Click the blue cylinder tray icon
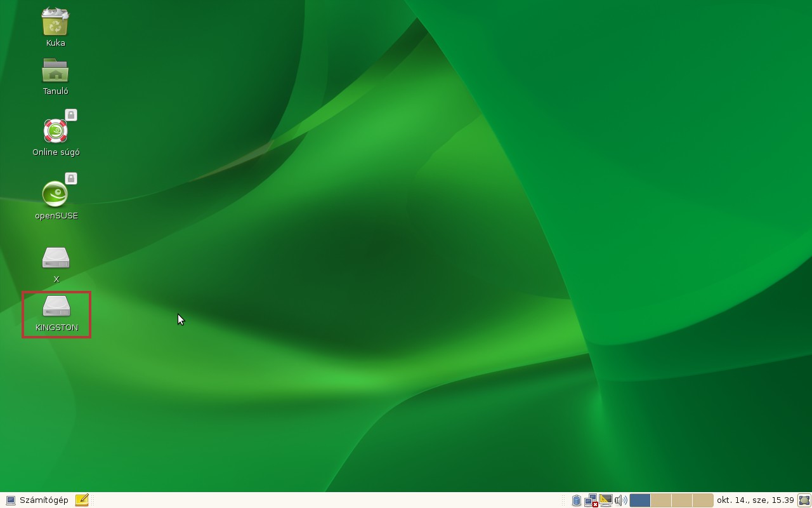 pyautogui.click(x=576, y=500)
